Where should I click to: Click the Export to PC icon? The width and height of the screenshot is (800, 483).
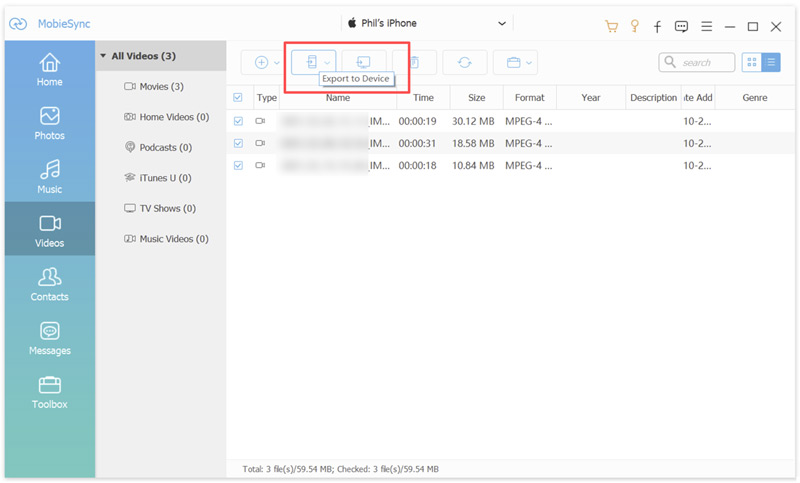pyautogui.click(x=364, y=62)
